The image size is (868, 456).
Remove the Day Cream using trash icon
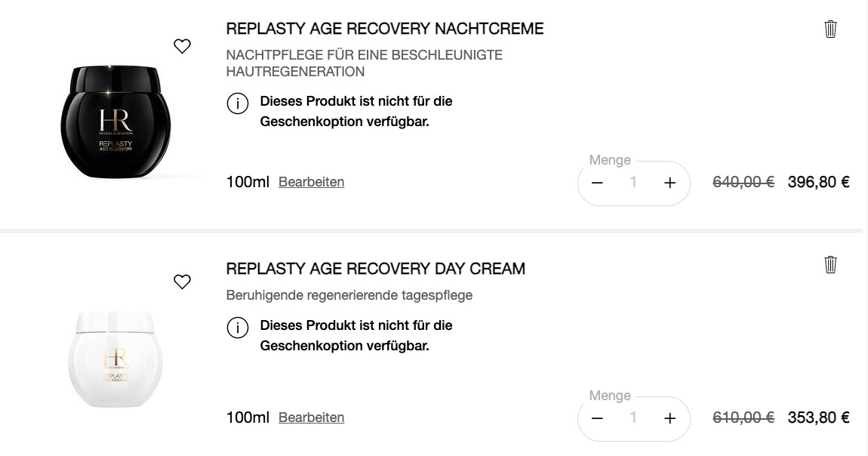tap(830, 265)
